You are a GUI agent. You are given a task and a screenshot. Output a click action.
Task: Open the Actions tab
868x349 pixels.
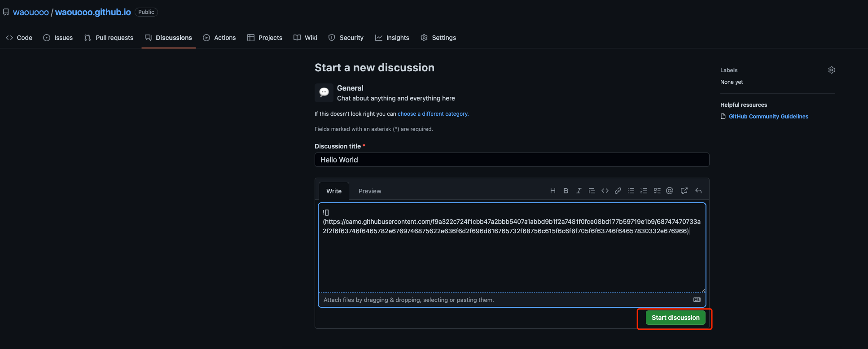point(219,38)
